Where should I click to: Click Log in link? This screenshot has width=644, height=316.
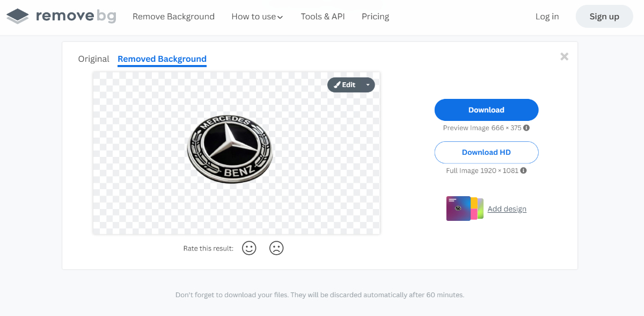[547, 17]
